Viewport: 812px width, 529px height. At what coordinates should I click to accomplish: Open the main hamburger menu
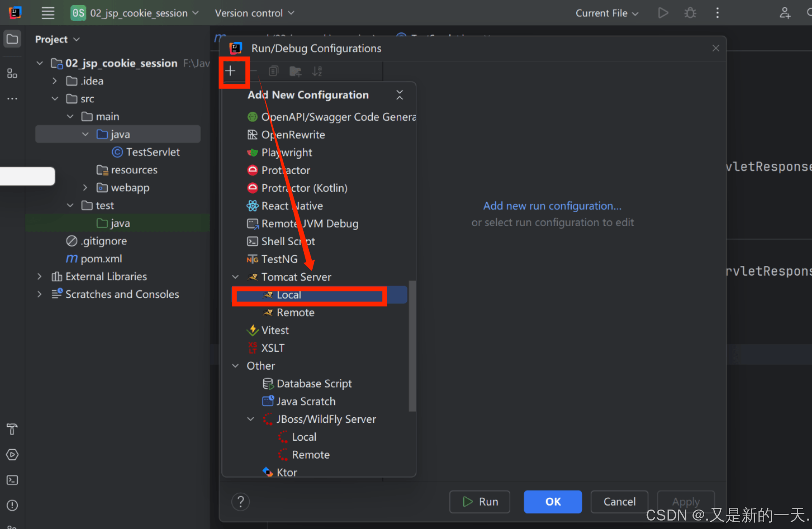pos(48,13)
